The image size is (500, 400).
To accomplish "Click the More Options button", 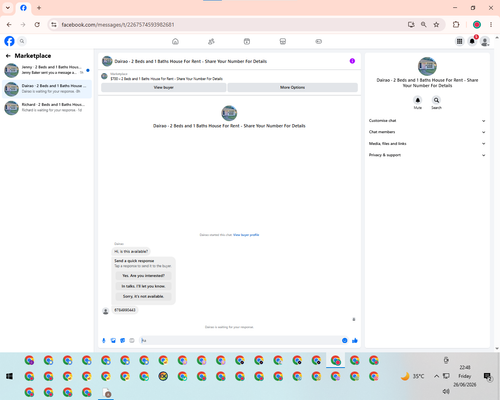I will click(293, 87).
